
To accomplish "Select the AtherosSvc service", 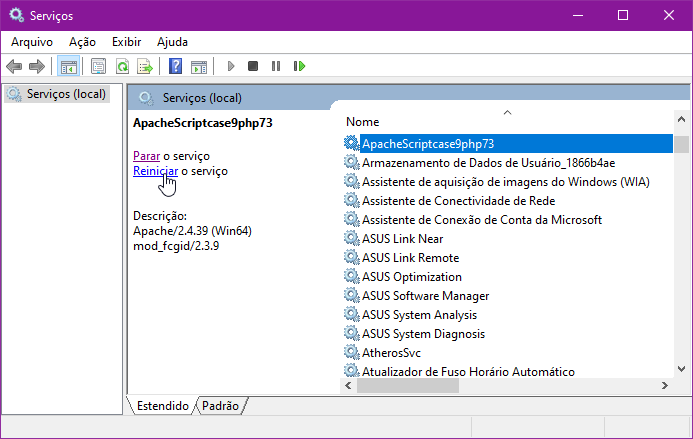I will (x=391, y=353).
